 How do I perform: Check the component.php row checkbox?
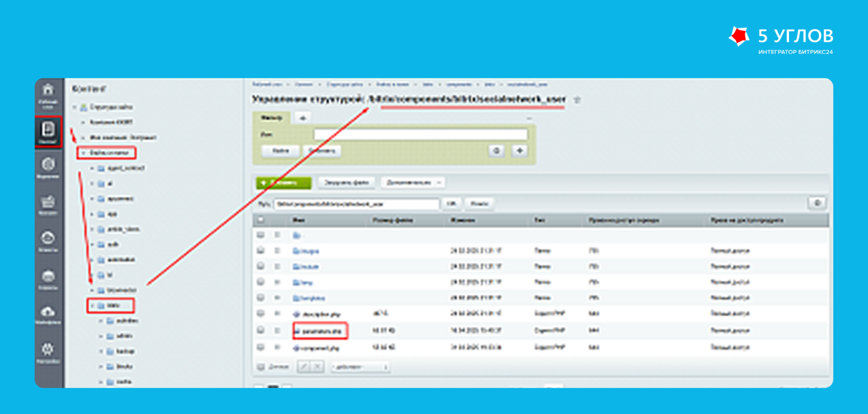pos(261,347)
